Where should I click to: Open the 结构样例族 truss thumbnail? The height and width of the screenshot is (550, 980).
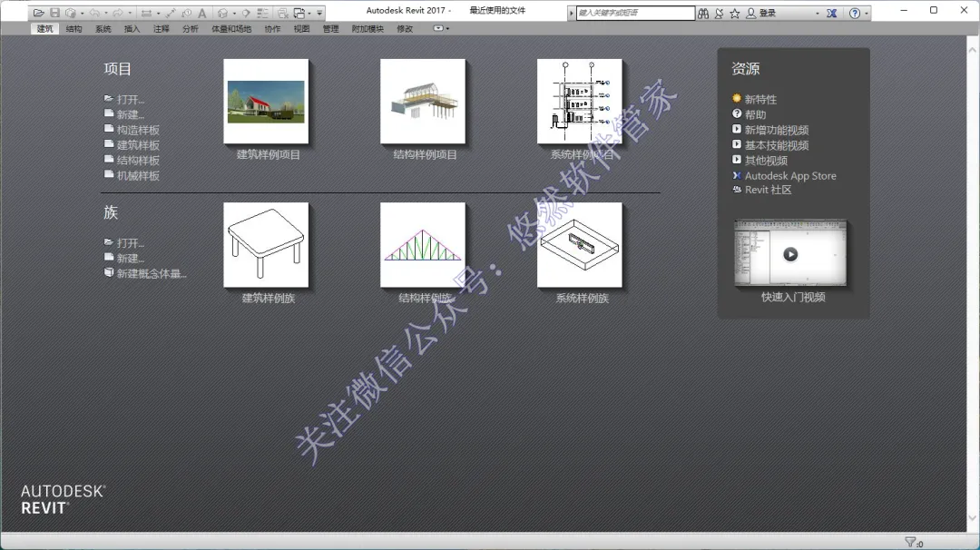tap(423, 245)
